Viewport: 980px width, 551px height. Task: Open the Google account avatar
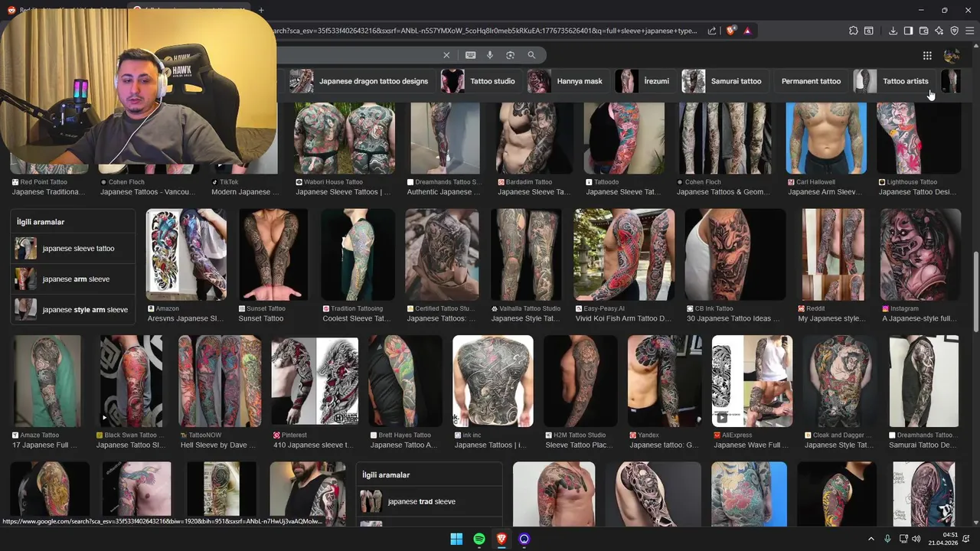pyautogui.click(x=952, y=55)
